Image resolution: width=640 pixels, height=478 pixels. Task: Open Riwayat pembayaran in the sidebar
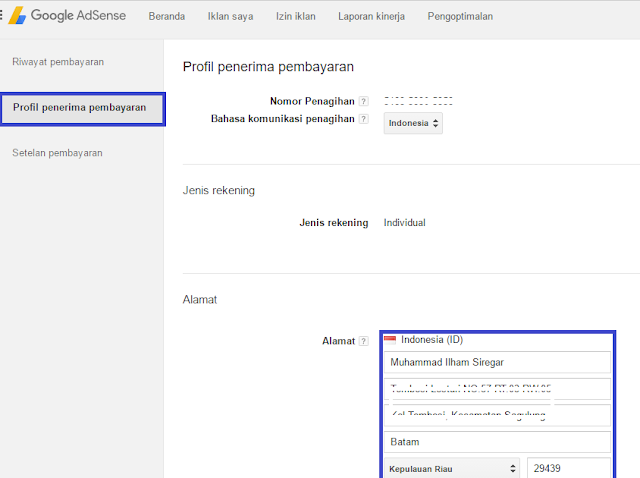tap(58, 62)
